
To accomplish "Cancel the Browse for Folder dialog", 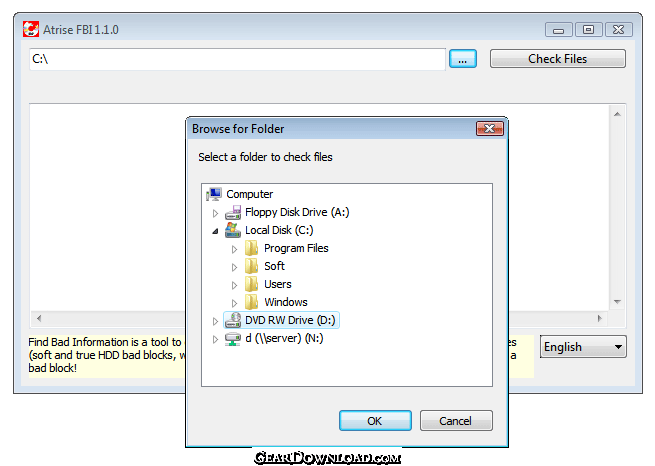I will coord(456,420).
